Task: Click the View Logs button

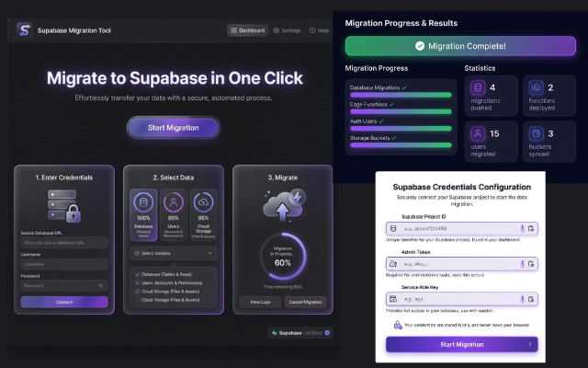Action: (x=260, y=302)
